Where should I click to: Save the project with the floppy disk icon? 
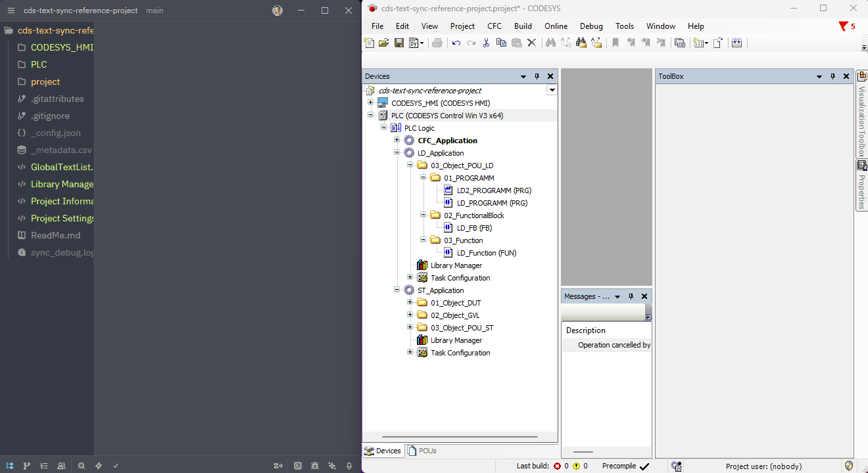tap(399, 43)
